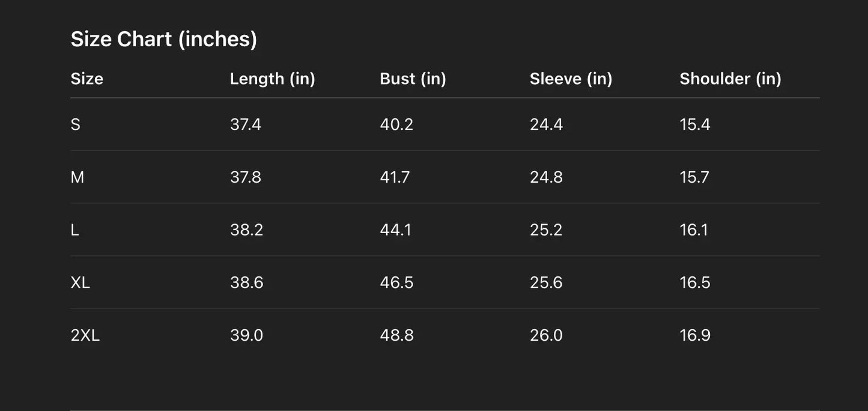This screenshot has width=868, height=411.
Task: Select the size M row label
Action: pyautogui.click(x=77, y=177)
